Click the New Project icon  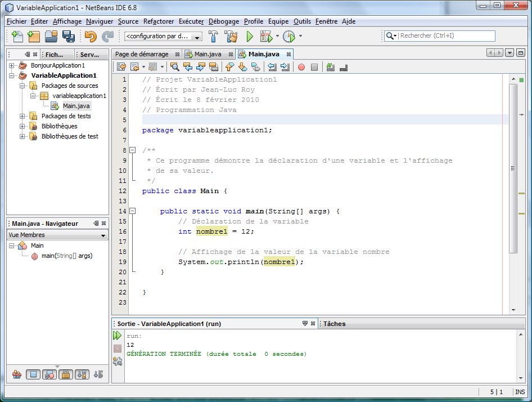click(x=34, y=36)
